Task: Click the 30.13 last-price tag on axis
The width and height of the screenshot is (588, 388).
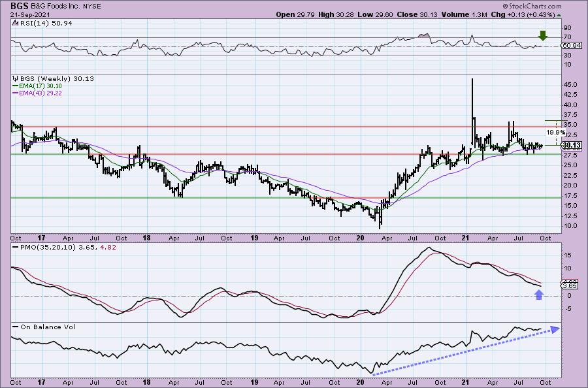Action: point(572,145)
